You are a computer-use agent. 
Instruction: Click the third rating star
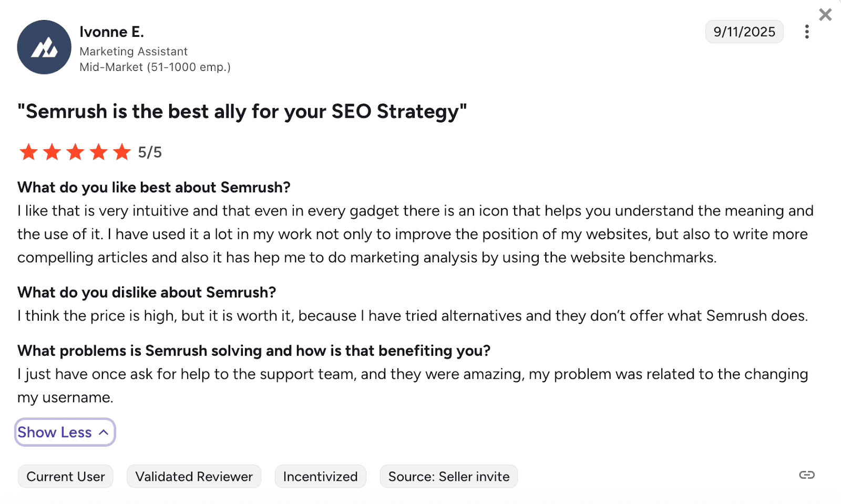75,152
